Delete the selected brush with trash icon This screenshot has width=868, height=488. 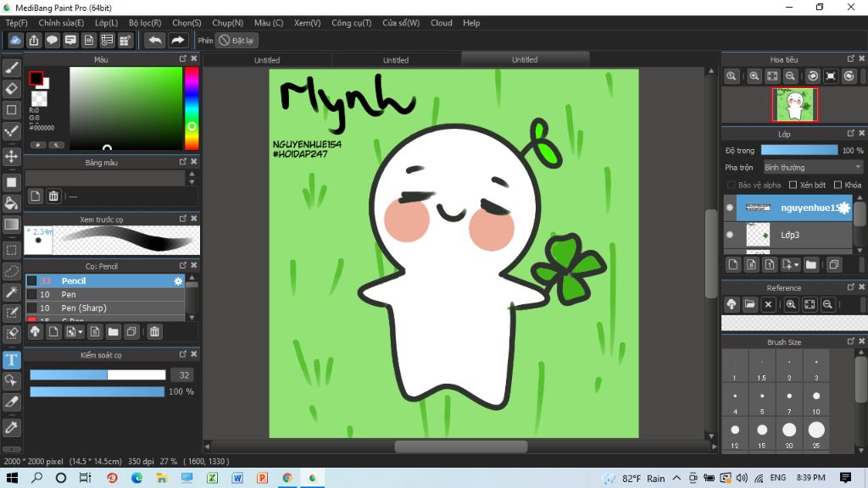click(x=154, y=332)
